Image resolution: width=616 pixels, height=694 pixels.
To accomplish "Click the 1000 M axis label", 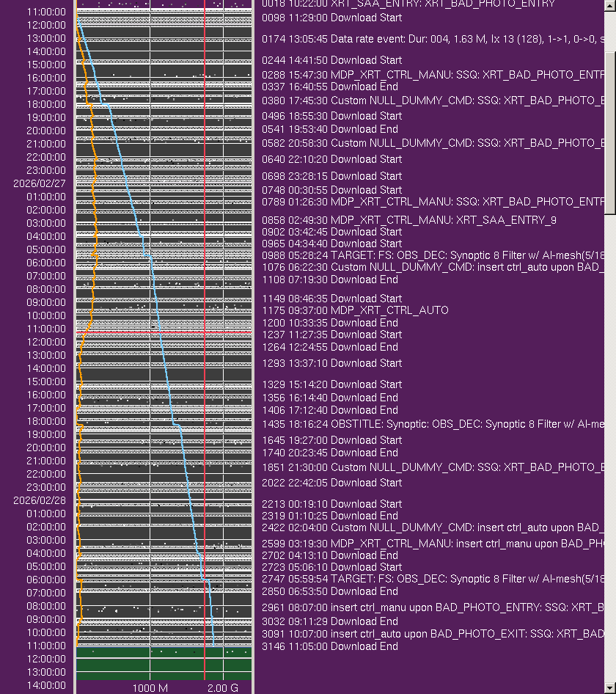I will (x=150, y=688).
